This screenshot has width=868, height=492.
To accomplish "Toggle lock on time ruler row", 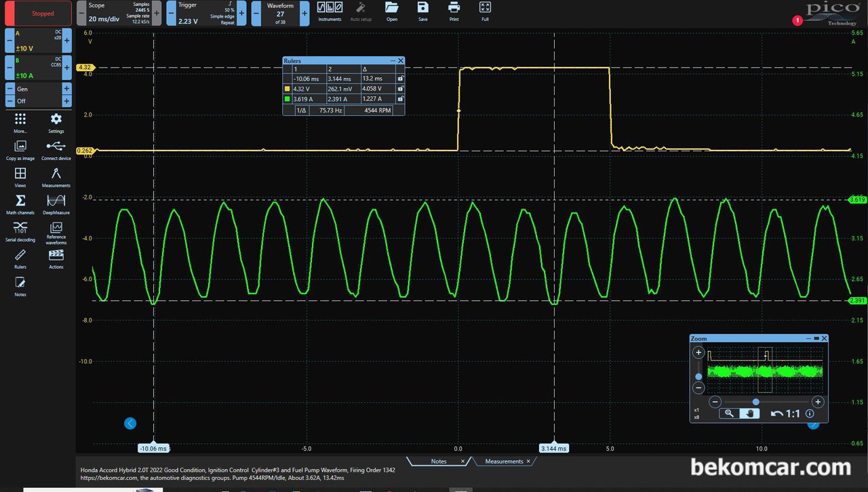I will (400, 79).
